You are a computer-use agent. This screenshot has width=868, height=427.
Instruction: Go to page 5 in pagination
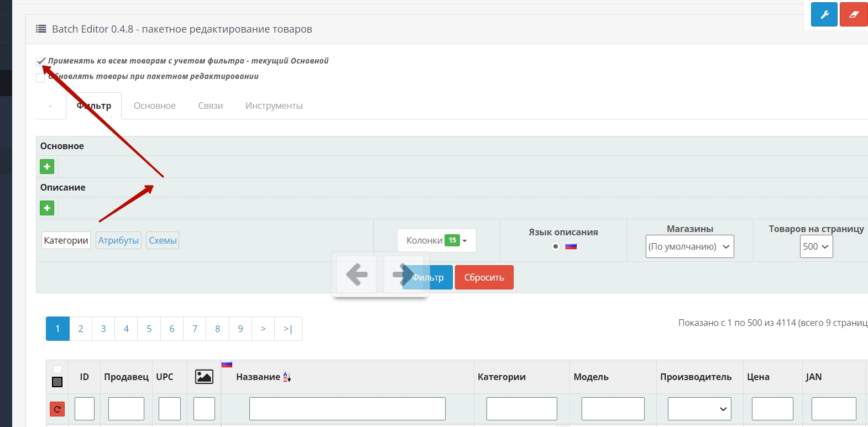click(x=149, y=329)
